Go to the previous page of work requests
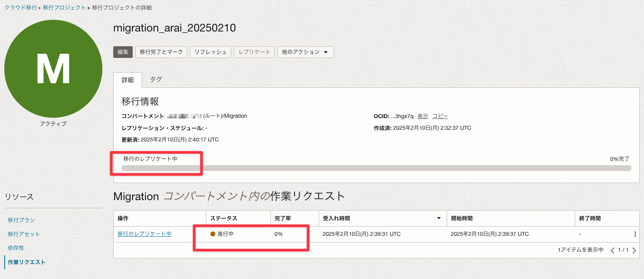 pos(612,250)
